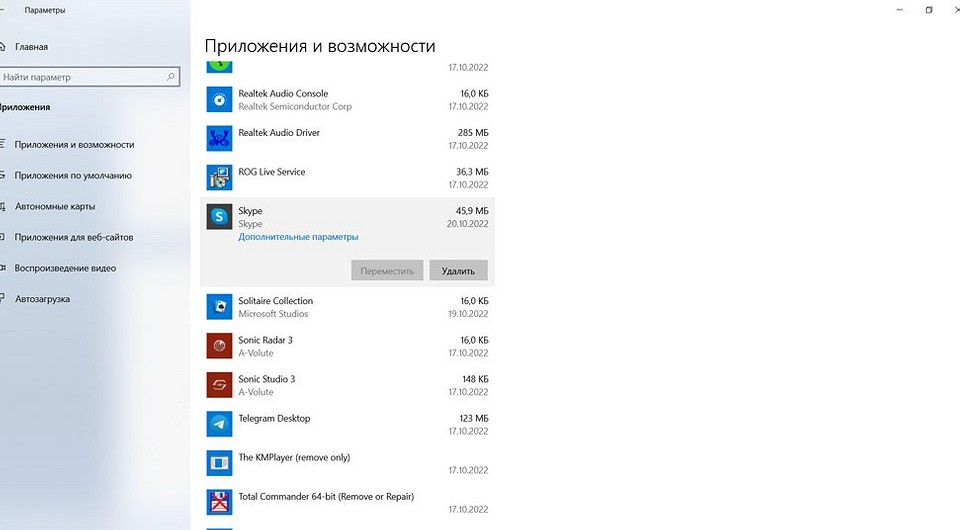
Task: Click the Переместить button
Action: (387, 270)
